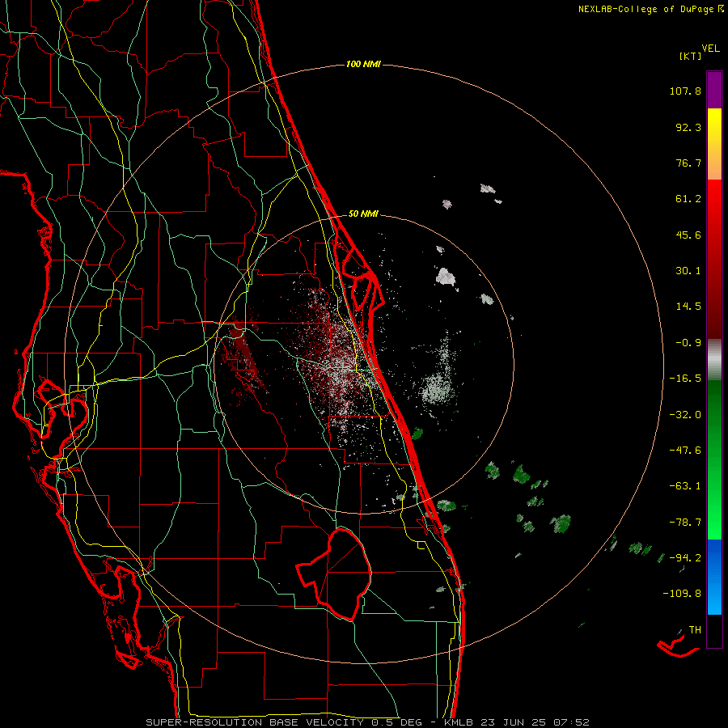Click the -94.2 velocity scale value

click(x=685, y=557)
